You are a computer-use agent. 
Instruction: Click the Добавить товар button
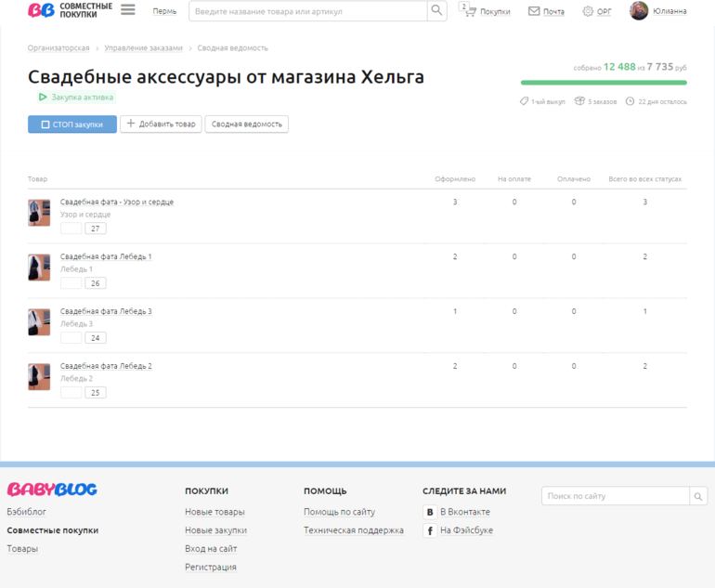161,124
